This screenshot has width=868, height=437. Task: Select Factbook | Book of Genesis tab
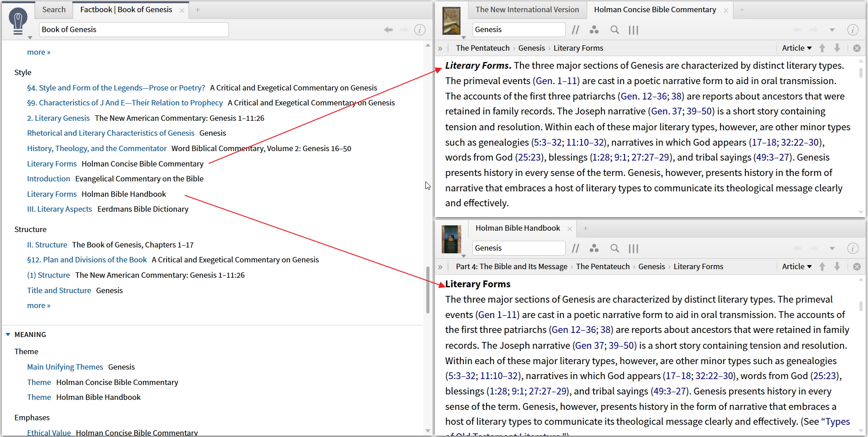pos(126,9)
